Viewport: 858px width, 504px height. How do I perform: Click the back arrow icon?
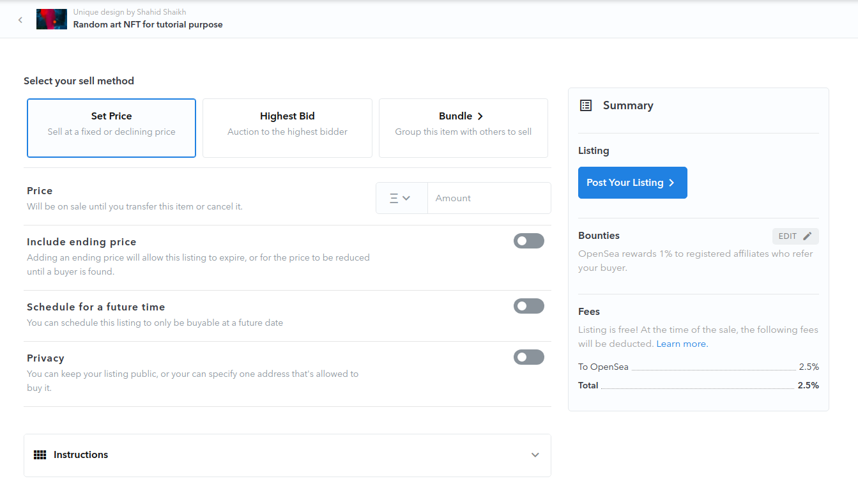pos(20,20)
